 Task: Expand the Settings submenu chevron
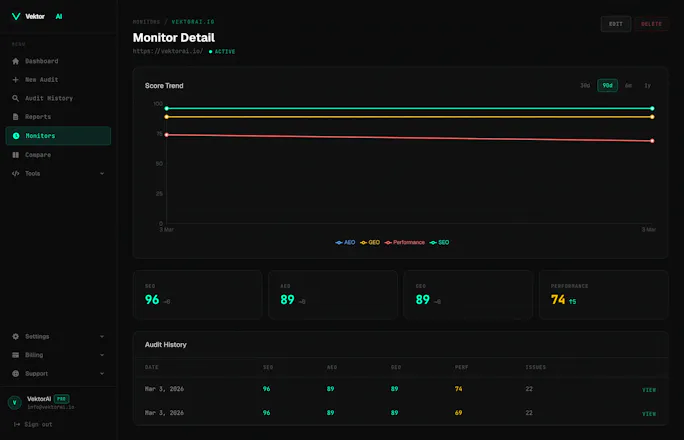(102, 337)
